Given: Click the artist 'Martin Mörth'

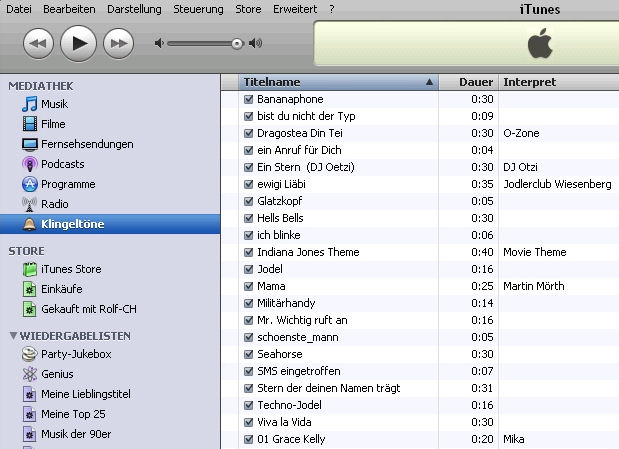Looking at the screenshot, I should [533, 286].
